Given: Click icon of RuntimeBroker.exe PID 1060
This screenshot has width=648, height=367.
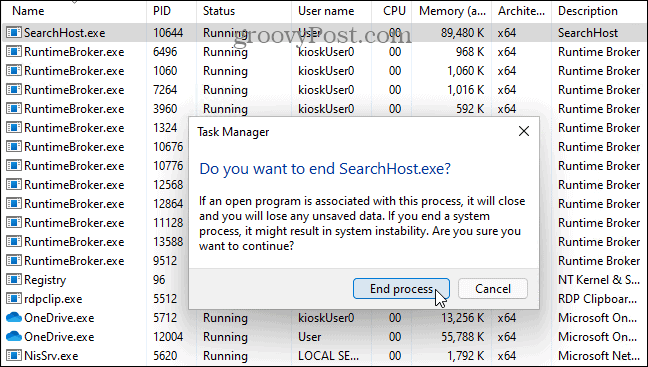Looking at the screenshot, I should pyautogui.click(x=14, y=71).
